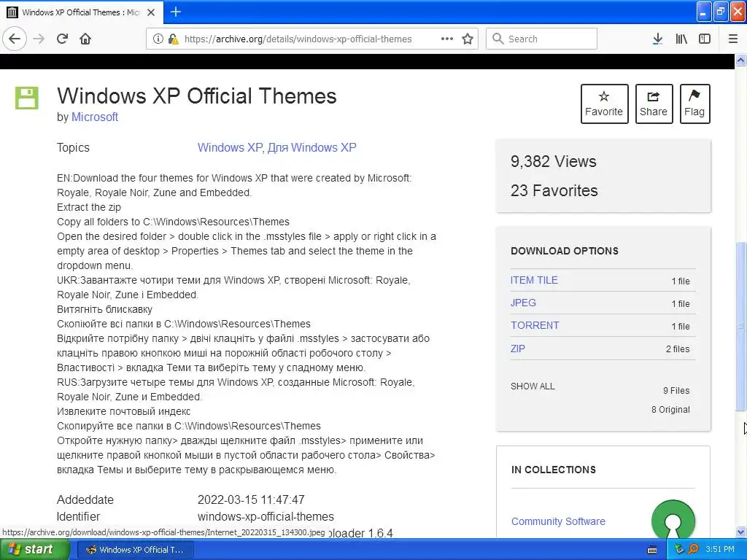
Task: Click the on-screen keyboard tray icon
Action: pos(652,550)
